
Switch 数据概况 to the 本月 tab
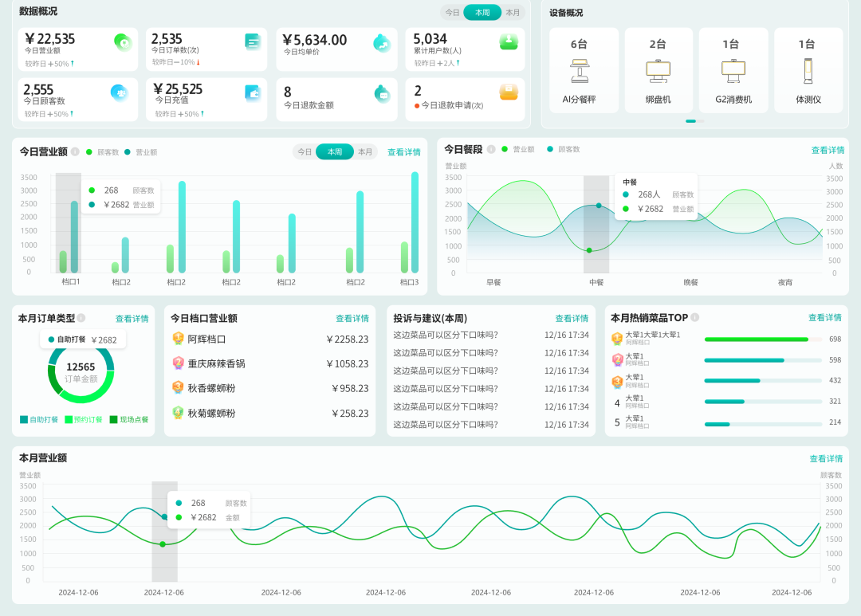(x=513, y=13)
